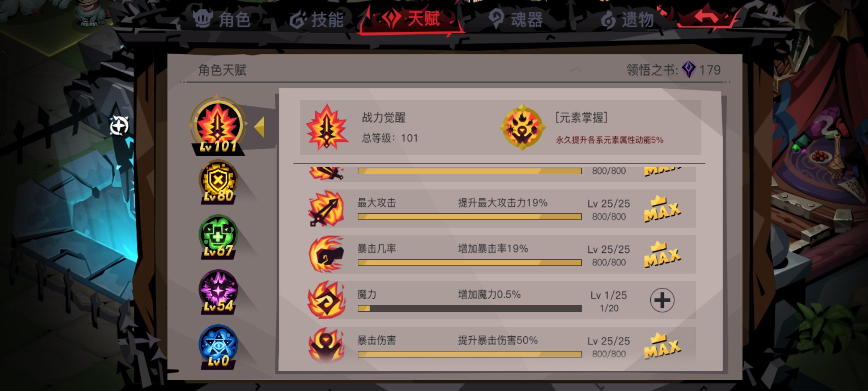Click the 魔力 progress bar
This screenshot has height=391, width=868.
click(469, 308)
